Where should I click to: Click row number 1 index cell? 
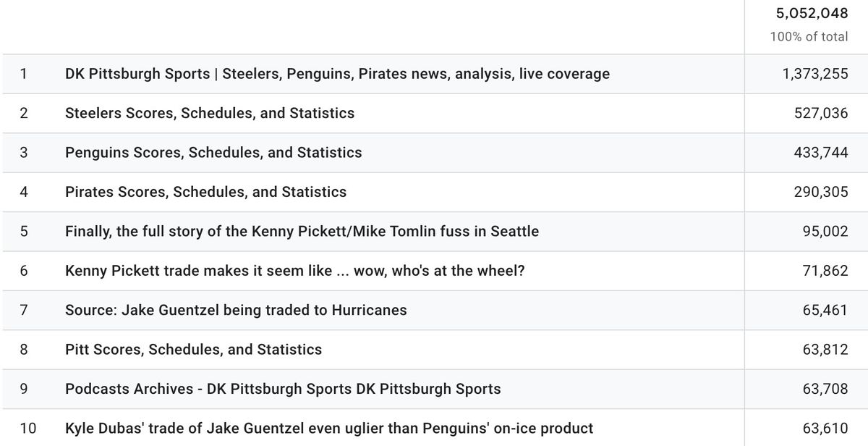click(24, 74)
